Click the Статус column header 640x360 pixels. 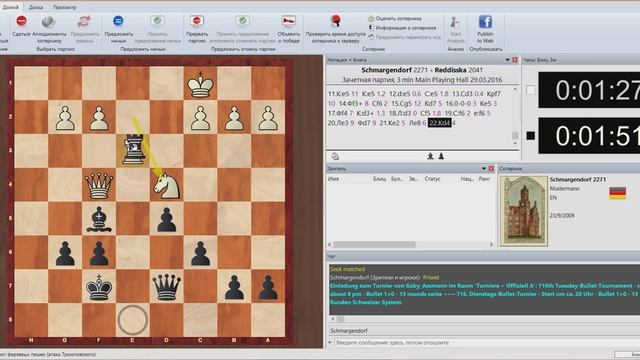coord(432,179)
